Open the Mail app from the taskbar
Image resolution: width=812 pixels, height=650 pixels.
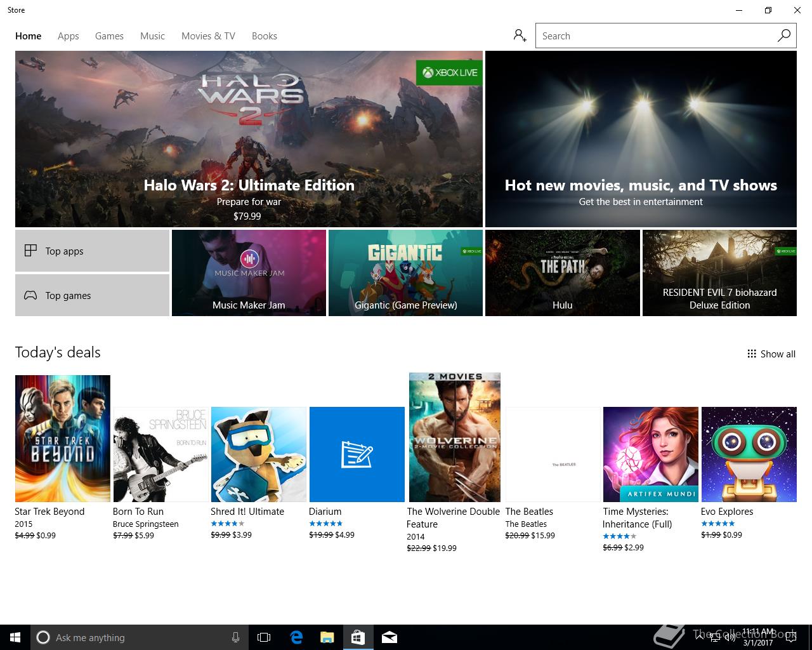(390, 637)
